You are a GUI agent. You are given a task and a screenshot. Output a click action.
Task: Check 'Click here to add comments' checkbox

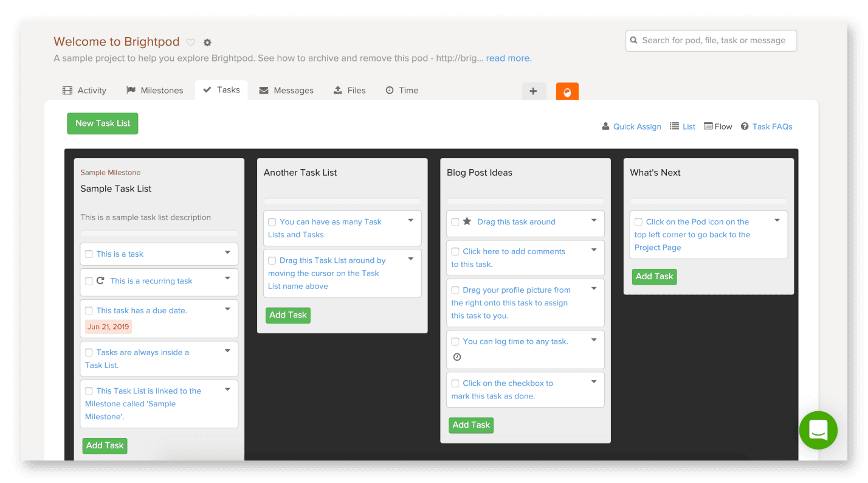click(x=455, y=252)
